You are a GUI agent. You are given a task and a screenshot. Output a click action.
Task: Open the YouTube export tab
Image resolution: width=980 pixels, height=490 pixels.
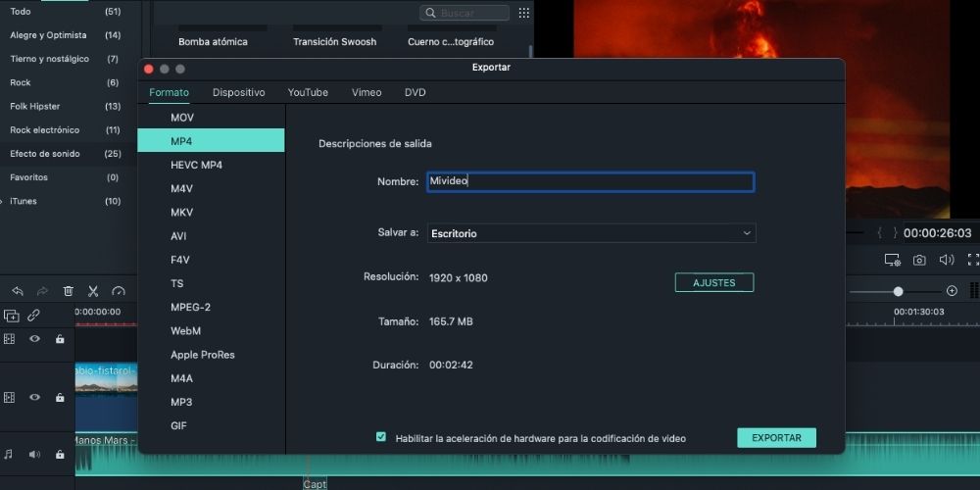coord(308,92)
